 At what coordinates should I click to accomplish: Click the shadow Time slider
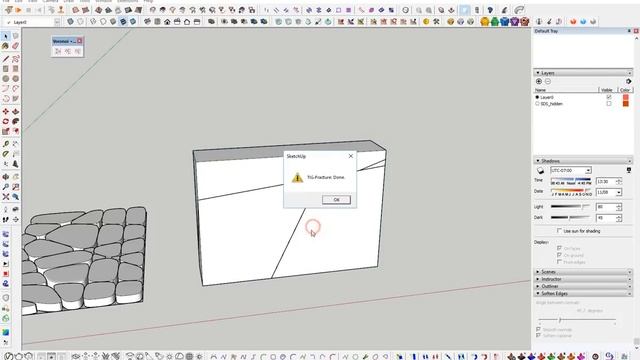pyautogui.click(x=571, y=180)
